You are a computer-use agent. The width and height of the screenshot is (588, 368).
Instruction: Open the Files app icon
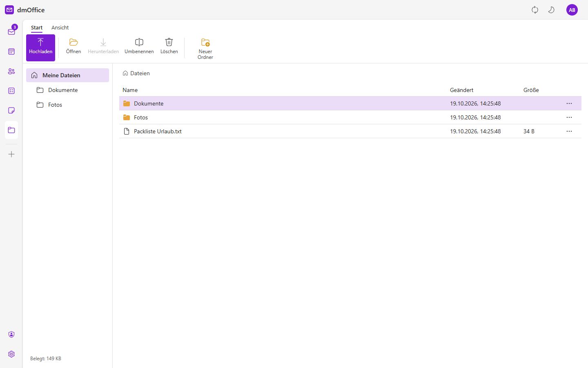[x=11, y=130]
